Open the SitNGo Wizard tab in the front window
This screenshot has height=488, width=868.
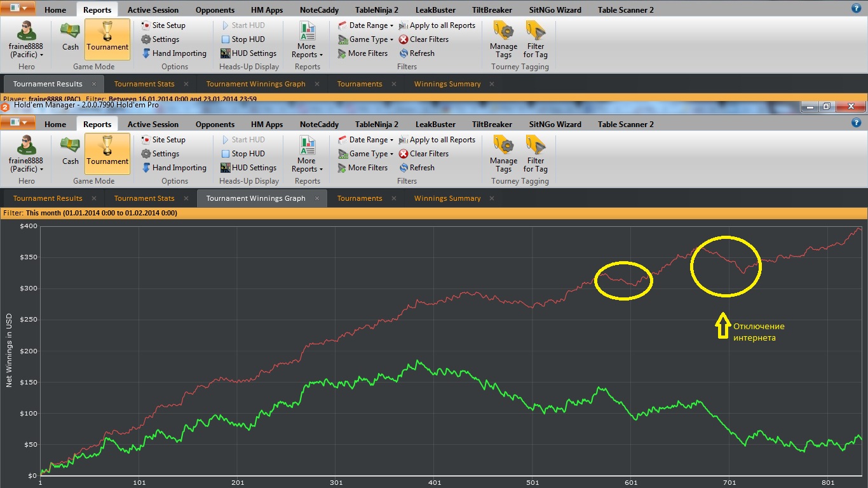[555, 125]
